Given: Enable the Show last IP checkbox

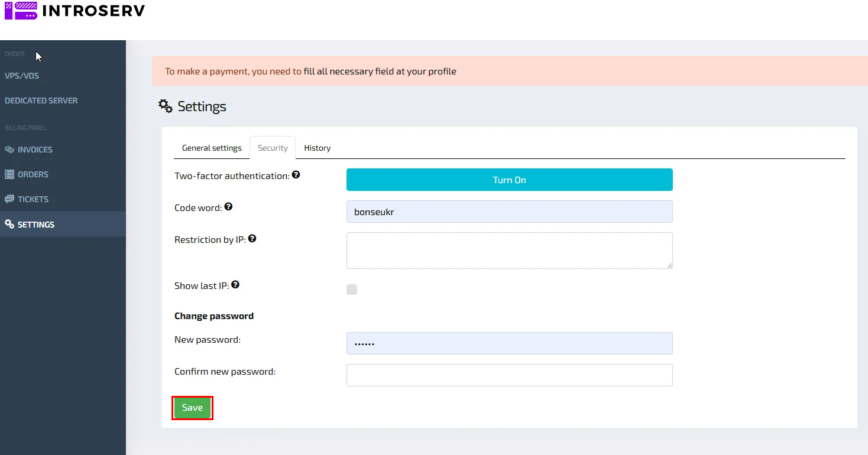Looking at the screenshot, I should tap(352, 290).
